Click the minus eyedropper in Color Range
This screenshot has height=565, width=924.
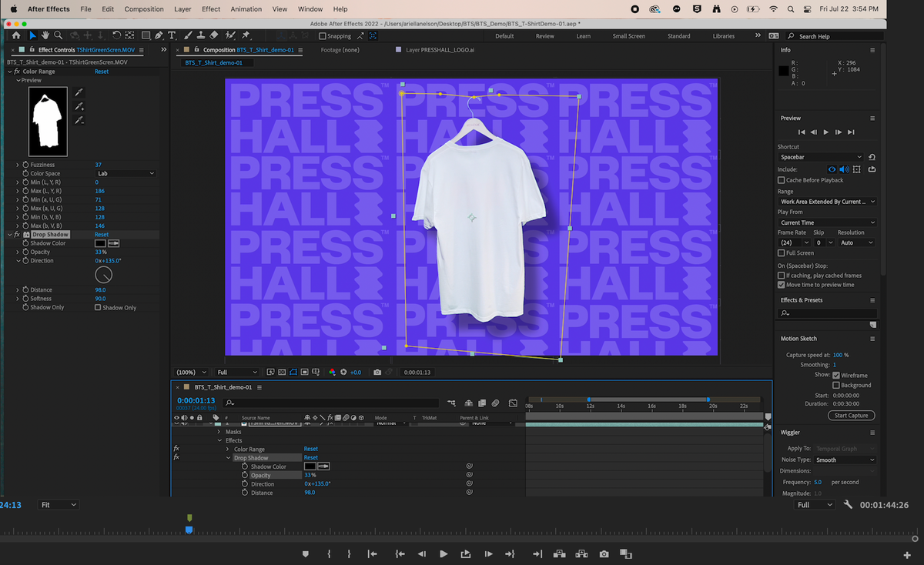pos(79,120)
